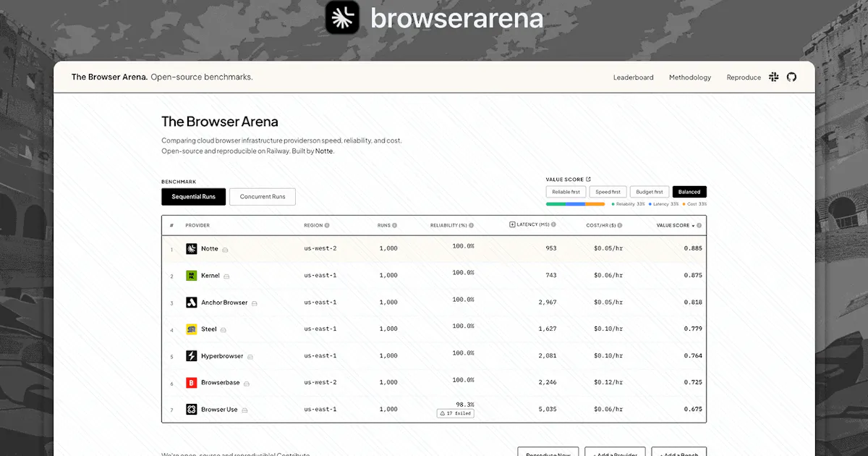Click the small icon beside Anchor Browser name
The image size is (868, 456).
click(254, 303)
